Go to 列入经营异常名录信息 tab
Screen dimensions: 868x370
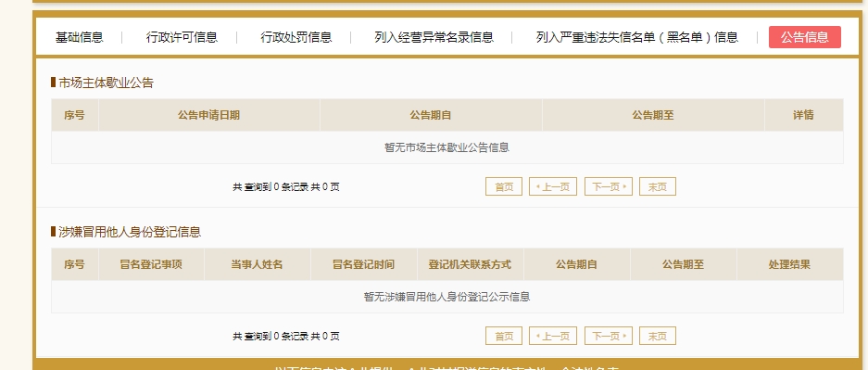[x=434, y=37]
